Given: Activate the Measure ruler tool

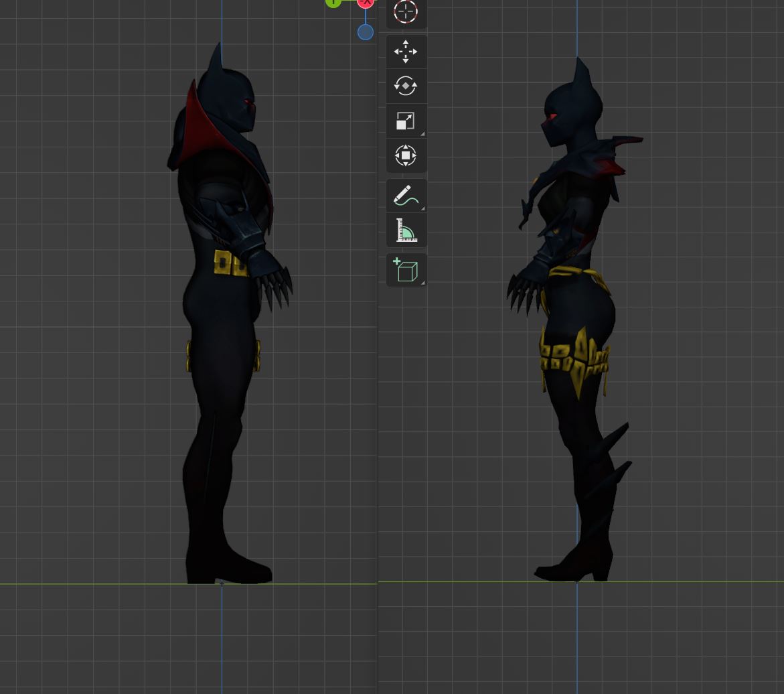Looking at the screenshot, I should click(x=406, y=230).
